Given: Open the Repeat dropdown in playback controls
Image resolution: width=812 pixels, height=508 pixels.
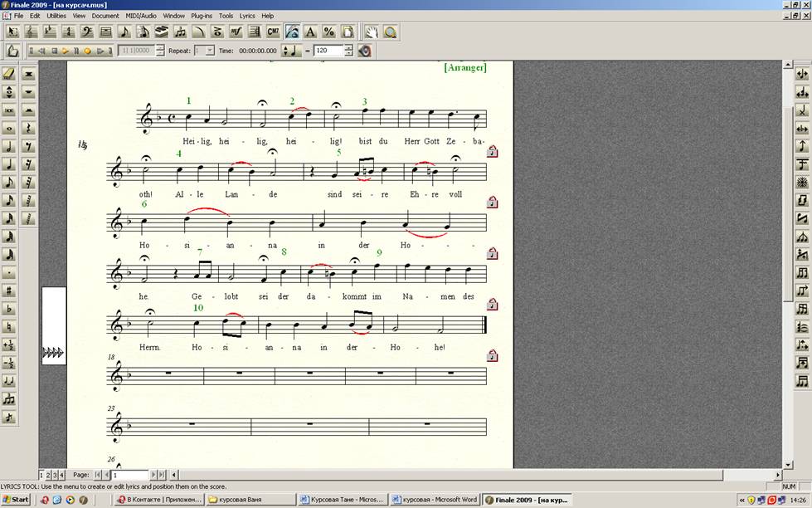Looking at the screenshot, I should pos(208,51).
